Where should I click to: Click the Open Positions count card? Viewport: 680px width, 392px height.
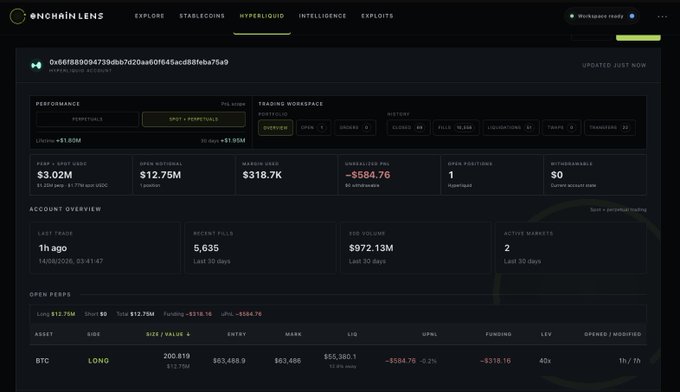pos(492,175)
